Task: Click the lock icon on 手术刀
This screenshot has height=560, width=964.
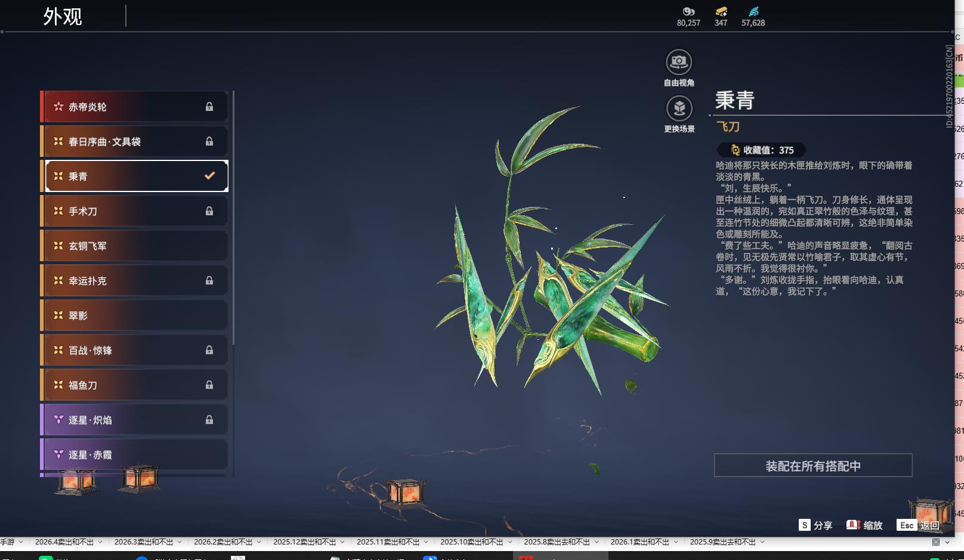Action: coord(209,211)
